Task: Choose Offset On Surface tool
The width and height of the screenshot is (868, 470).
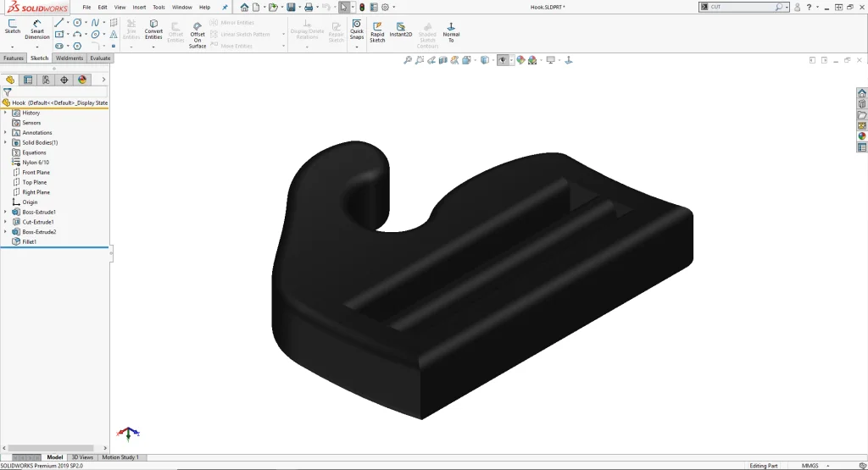Action: tap(198, 34)
